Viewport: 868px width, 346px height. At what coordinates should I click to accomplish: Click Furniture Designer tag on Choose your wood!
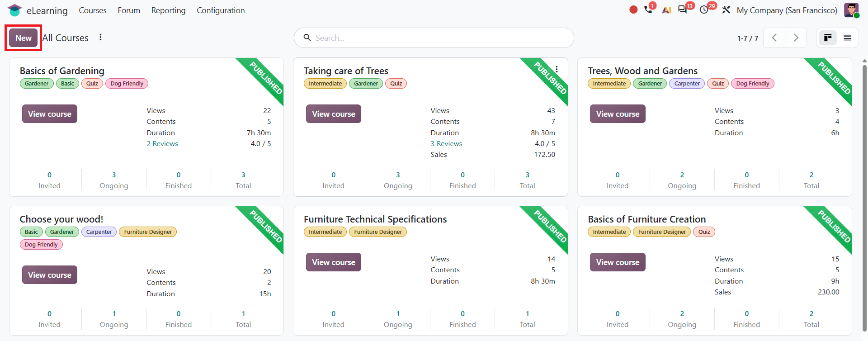(x=148, y=232)
